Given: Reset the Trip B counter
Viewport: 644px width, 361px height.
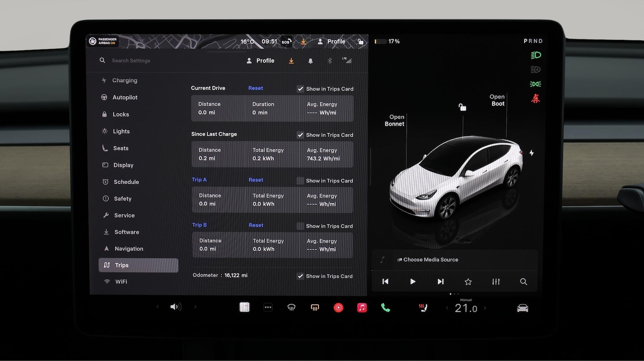Looking at the screenshot, I should [256, 225].
